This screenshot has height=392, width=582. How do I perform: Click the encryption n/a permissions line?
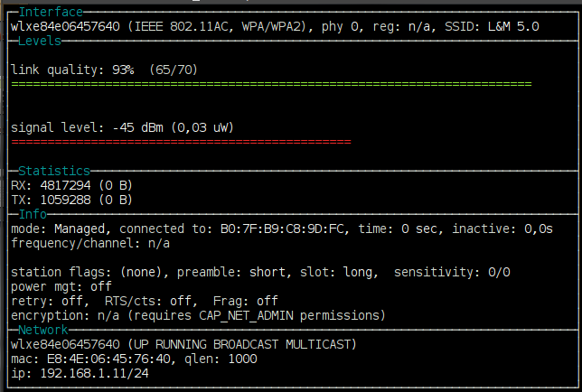point(198,315)
